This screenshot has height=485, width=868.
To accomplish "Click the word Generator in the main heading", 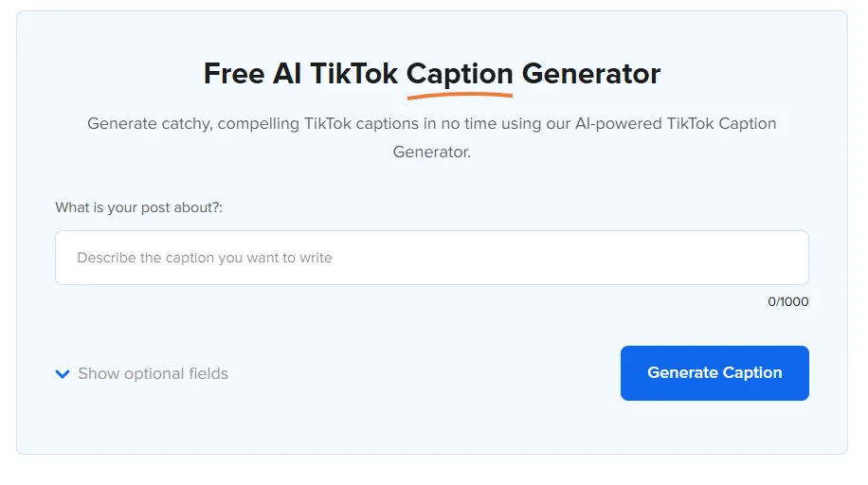I will click(x=590, y=74).
